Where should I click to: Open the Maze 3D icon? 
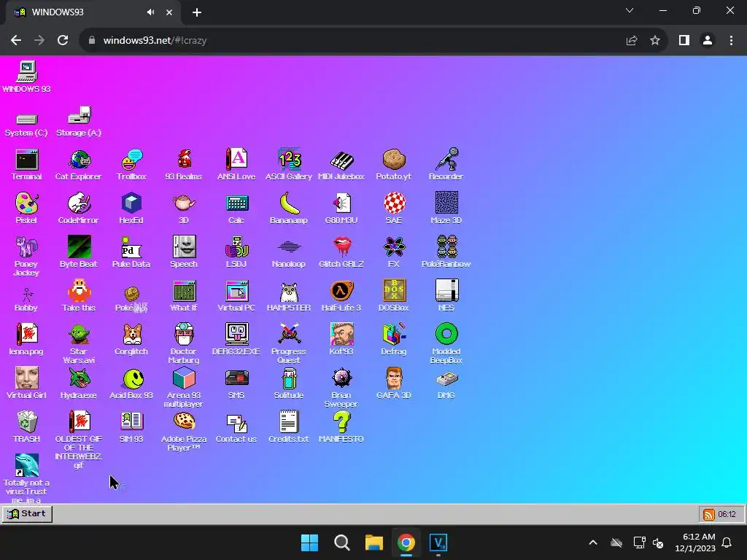446,209
